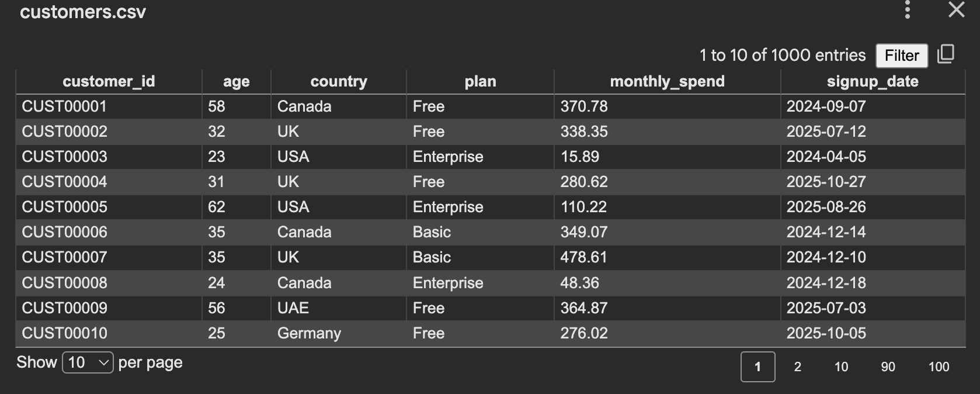Image resolution: width=980 pixels, height=394 pixels.
Task: Select the currently active page 1 button
Action: click(758, 367)
